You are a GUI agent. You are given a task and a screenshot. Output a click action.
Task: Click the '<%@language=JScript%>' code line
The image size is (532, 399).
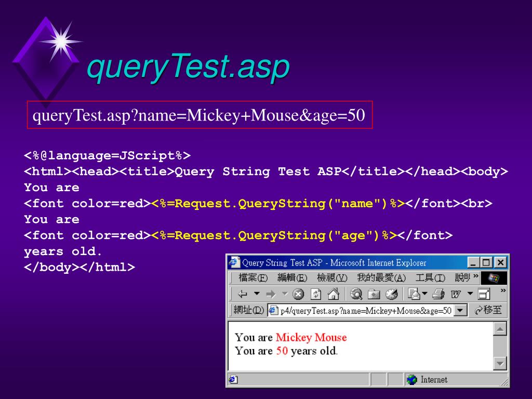pos(107,156)
